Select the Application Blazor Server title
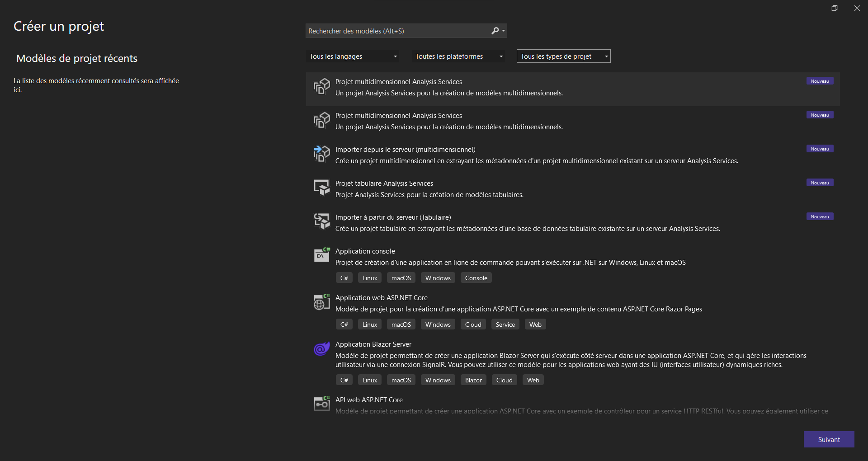This screenshot has height=461, width=868. pos(373,344)
